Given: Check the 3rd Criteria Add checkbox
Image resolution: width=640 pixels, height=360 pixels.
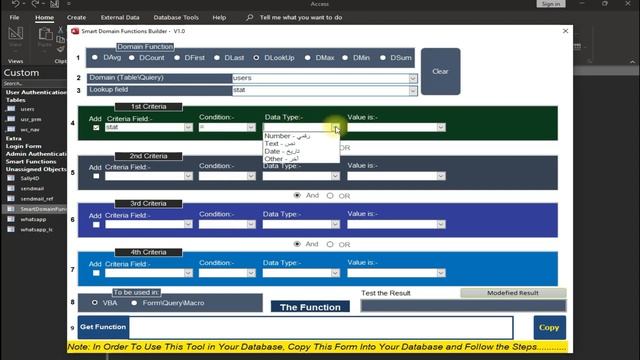Looking at the screenshot, I should pos(96,225).
